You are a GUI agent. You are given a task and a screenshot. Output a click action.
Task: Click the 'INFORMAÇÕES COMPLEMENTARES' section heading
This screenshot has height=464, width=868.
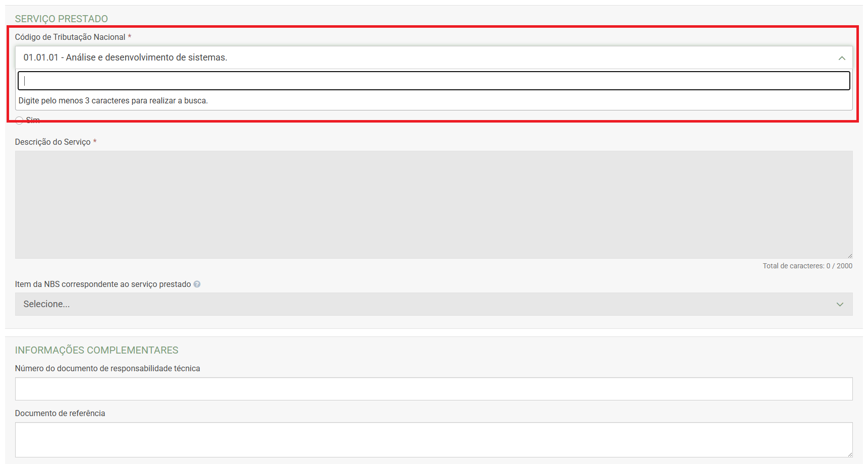(x=96, y=350)
